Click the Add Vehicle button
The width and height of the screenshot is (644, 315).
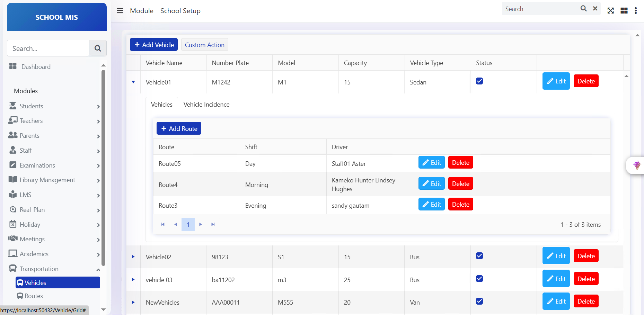click(154, 45)
